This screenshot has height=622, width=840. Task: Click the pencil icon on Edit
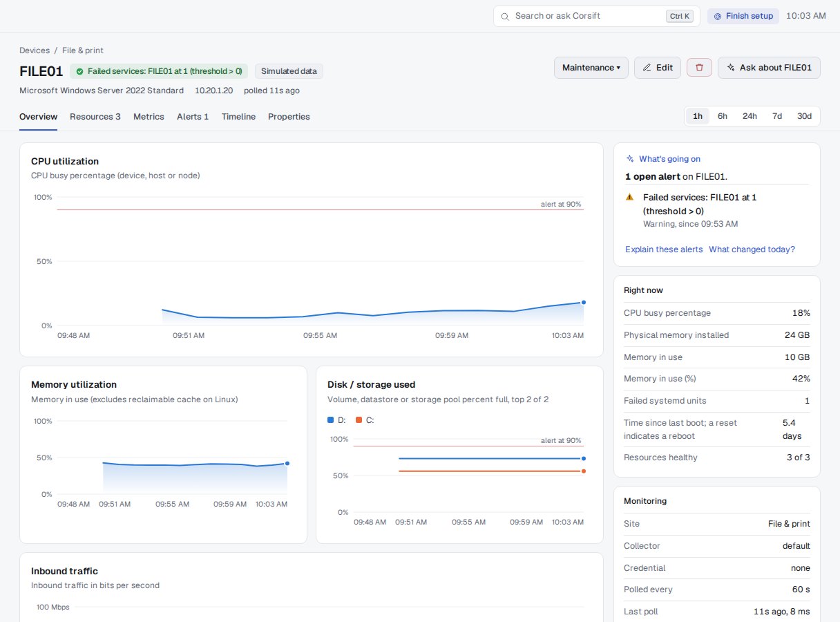647,68
